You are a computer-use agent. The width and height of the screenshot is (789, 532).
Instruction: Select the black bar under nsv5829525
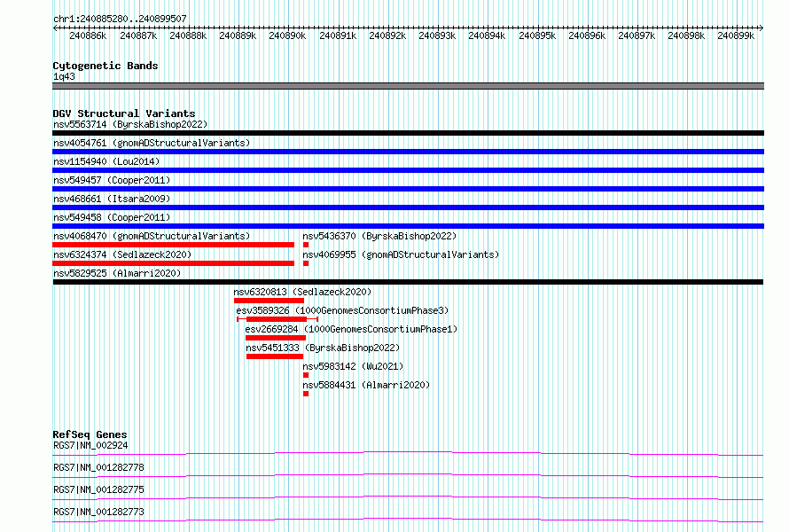[x=408, y=282]
